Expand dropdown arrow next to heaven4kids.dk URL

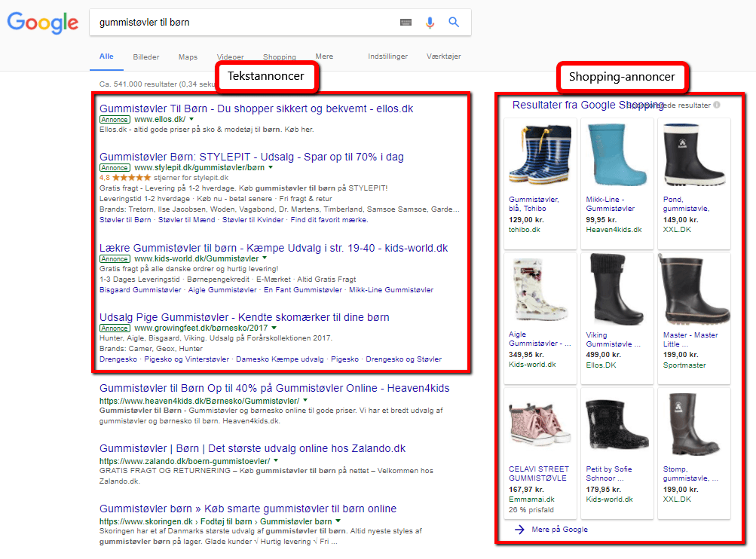click(x=305, y=401)
